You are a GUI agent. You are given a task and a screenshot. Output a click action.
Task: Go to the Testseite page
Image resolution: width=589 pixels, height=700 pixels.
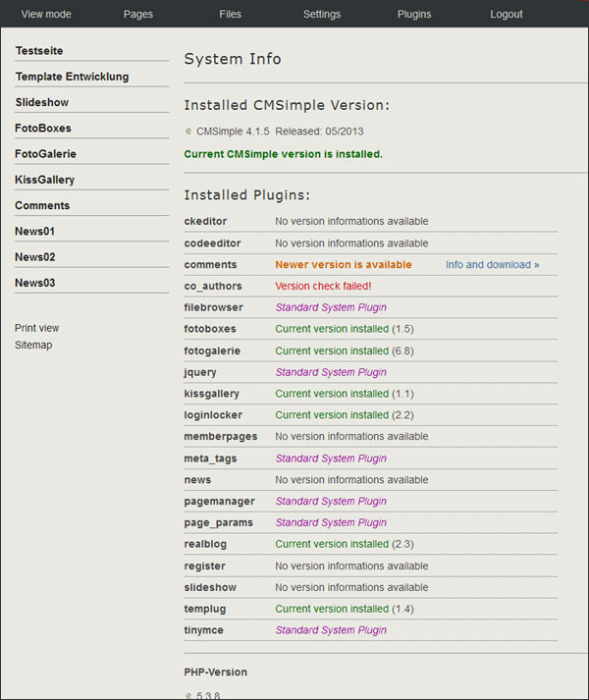(39, 51)
